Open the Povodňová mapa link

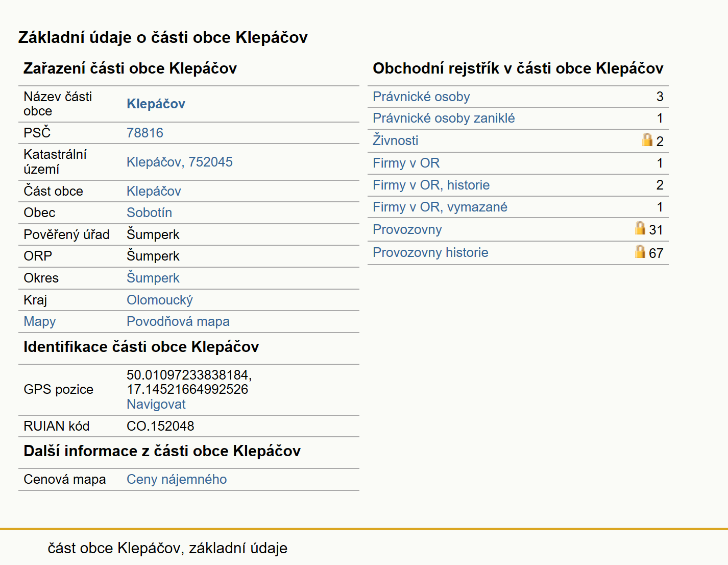tap(178, 321)
